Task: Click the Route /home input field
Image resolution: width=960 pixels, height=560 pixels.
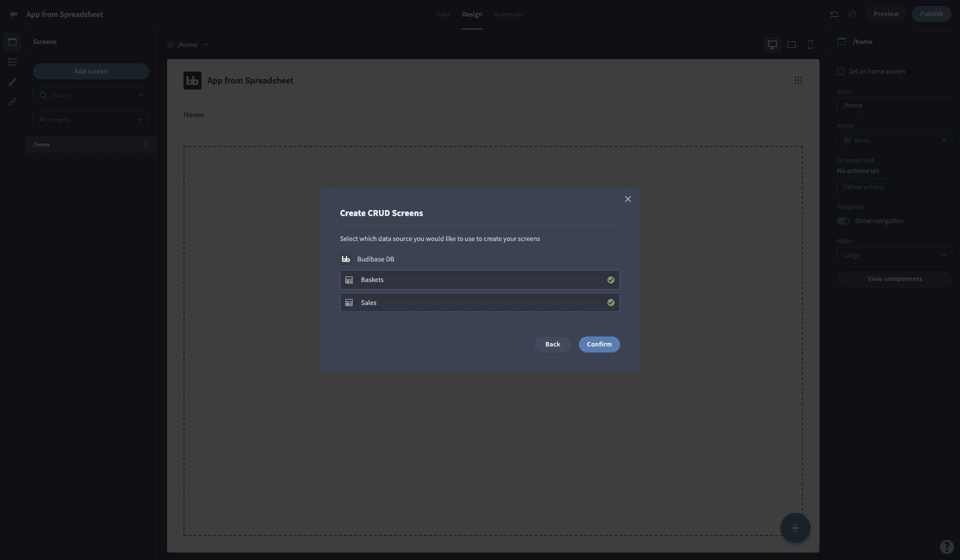Action: [x=894, y=105]
